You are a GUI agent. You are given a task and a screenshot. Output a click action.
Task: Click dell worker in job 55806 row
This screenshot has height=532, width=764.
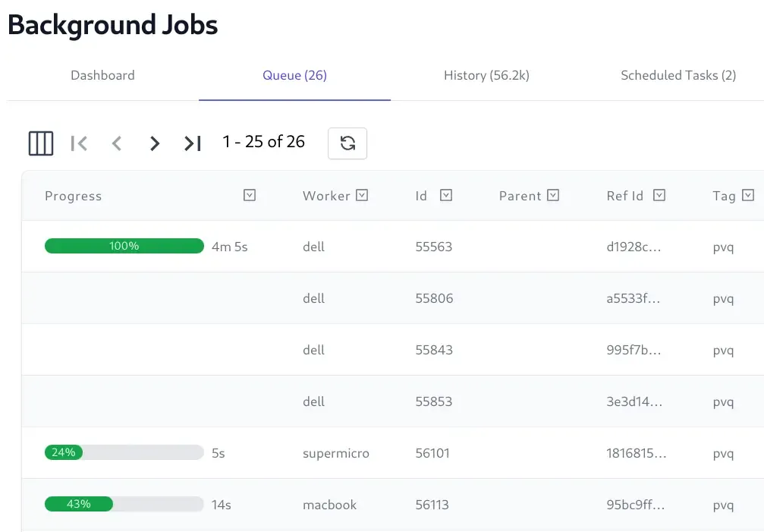pyautogui.click(x=314, y=298)
